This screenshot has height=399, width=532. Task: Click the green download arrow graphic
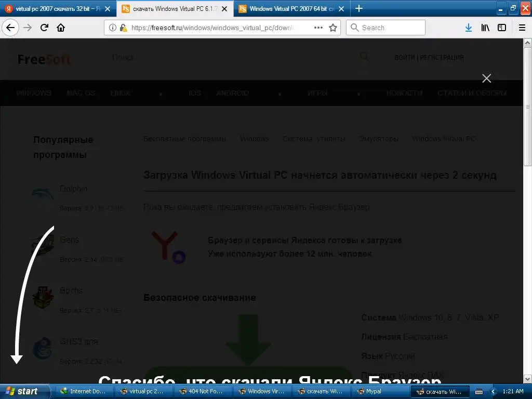(x=248, y=340)
